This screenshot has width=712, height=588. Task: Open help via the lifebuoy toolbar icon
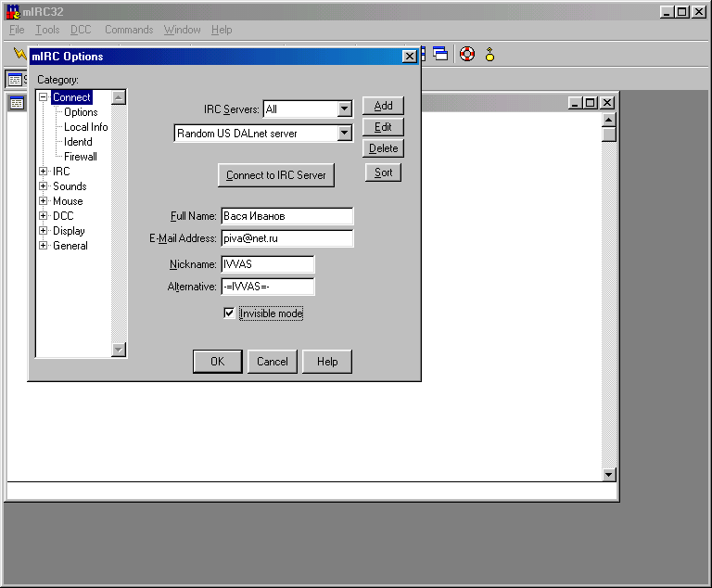click(x=467, y=54)
